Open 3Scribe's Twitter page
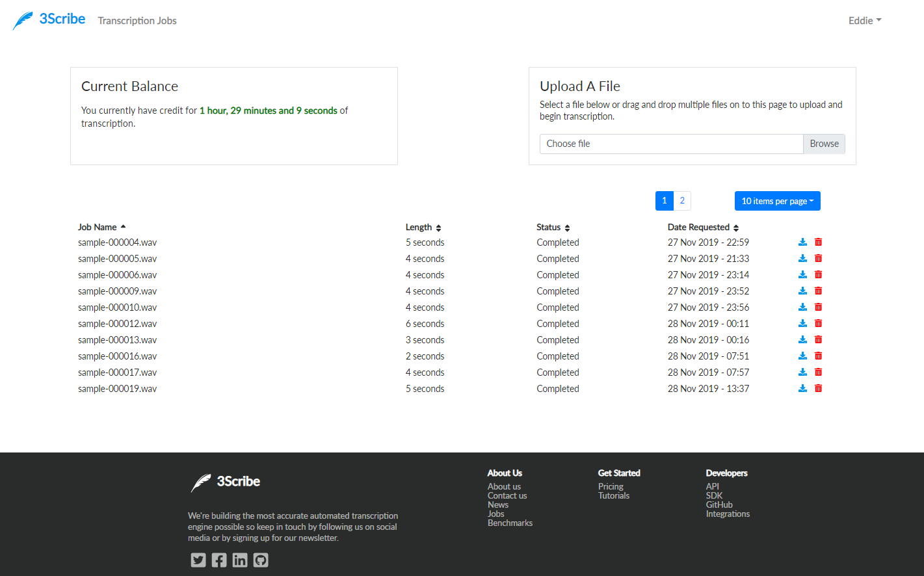 click(198, 560)
